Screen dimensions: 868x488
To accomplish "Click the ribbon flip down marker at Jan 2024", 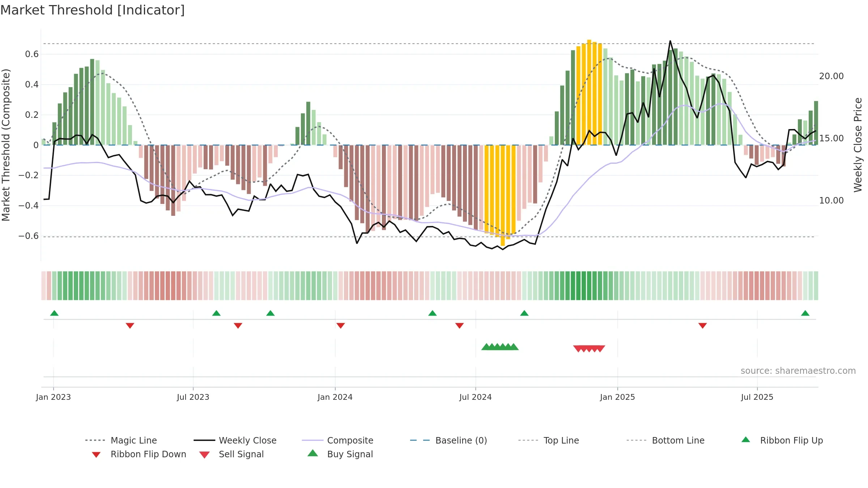I will [x=341, y=326].
